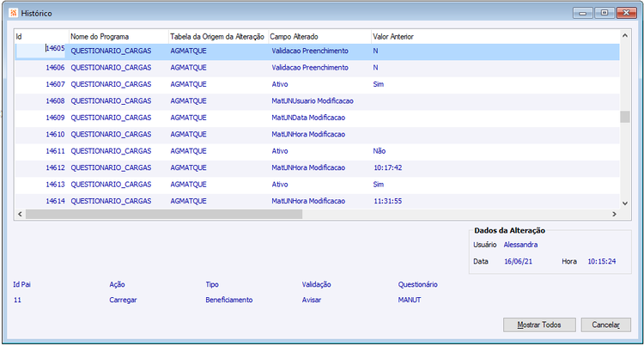The image size is (644, 346).
Task: Click the Usuário value Alessandra
Action: pos(521,245)
